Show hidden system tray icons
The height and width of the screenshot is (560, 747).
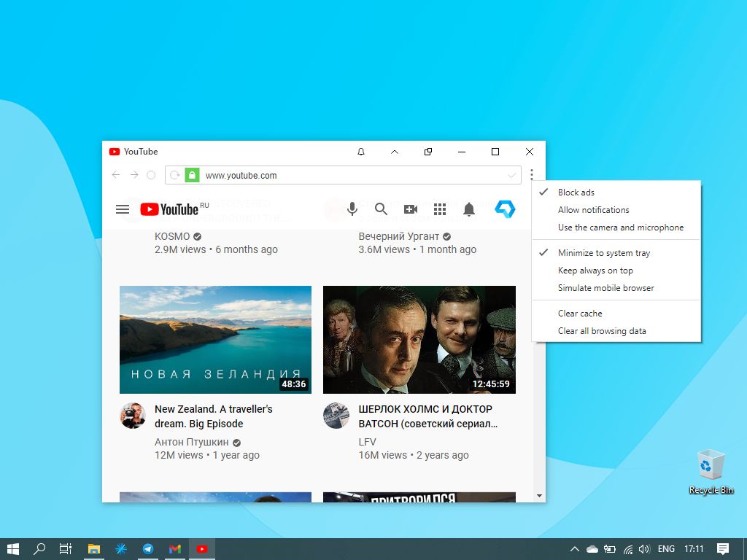[575, 549]
